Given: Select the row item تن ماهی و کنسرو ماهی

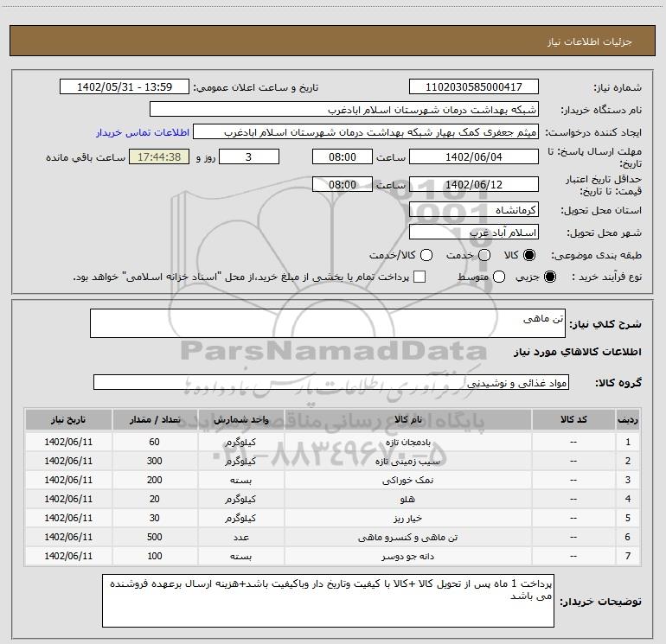Looking at the screenshot, I should 407,537.
